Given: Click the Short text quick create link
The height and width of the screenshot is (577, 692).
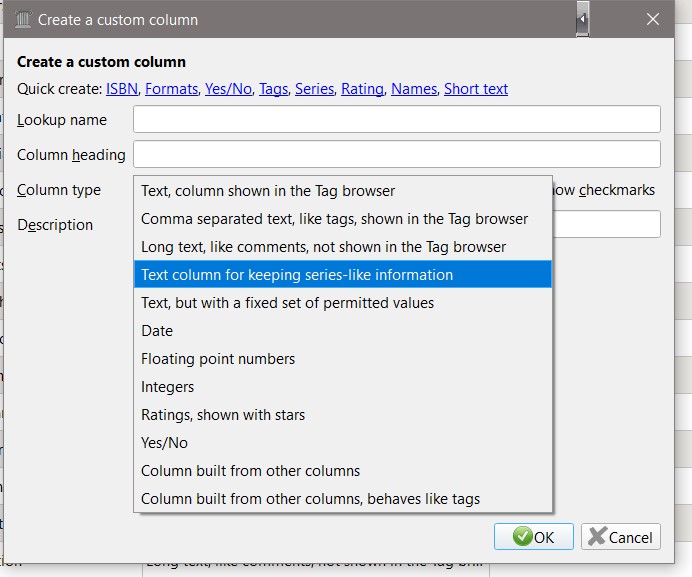Looking at the screenshot, I should tap(476, 89).
